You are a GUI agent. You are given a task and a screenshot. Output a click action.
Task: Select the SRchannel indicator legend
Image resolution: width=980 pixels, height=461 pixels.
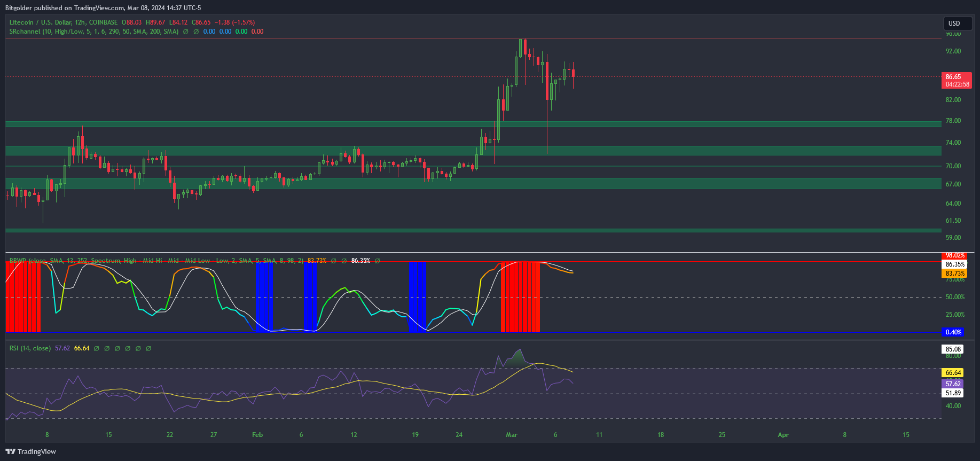click(93, 32)
